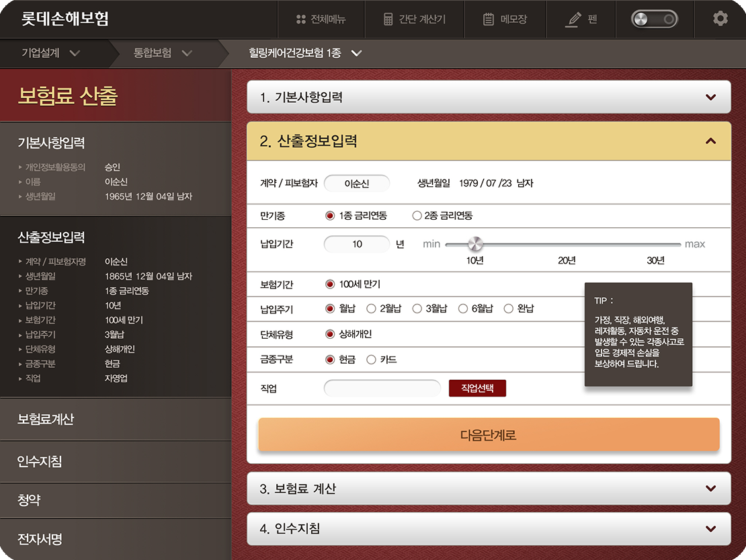Click the empty 직업 input field

(382, 389)
